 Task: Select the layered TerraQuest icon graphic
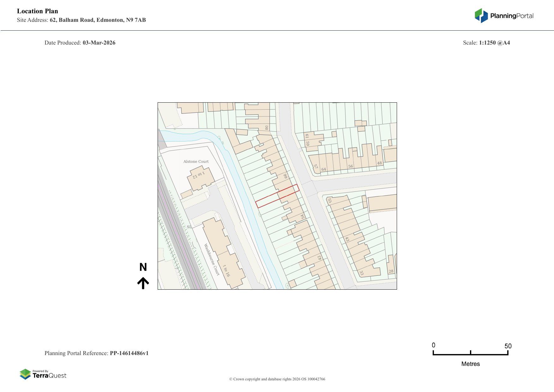click(x=25, y=374)
